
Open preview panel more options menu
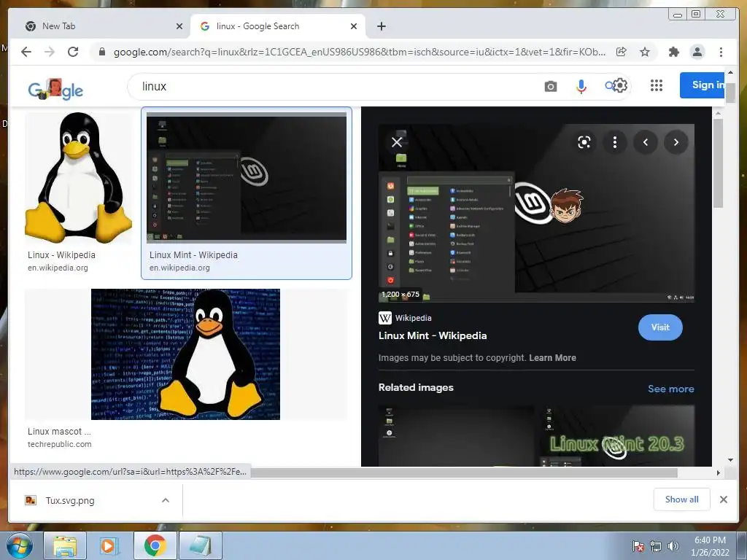coord(614,142)
